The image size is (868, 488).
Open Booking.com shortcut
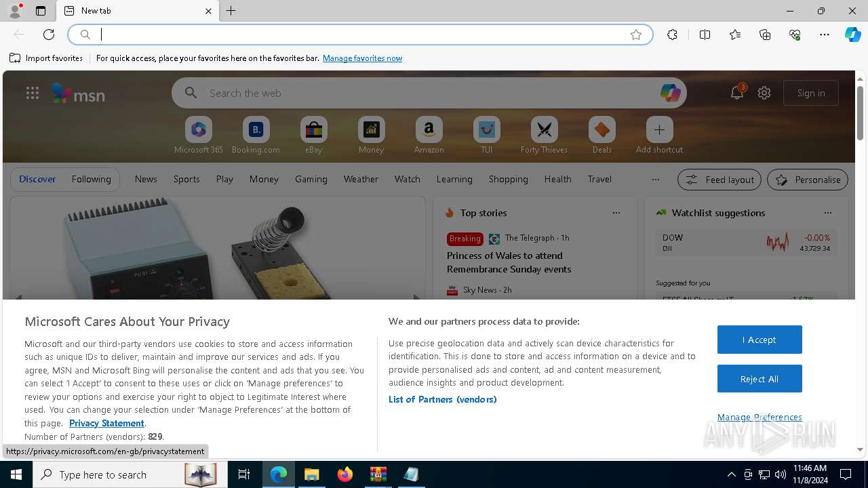point(256,136)
